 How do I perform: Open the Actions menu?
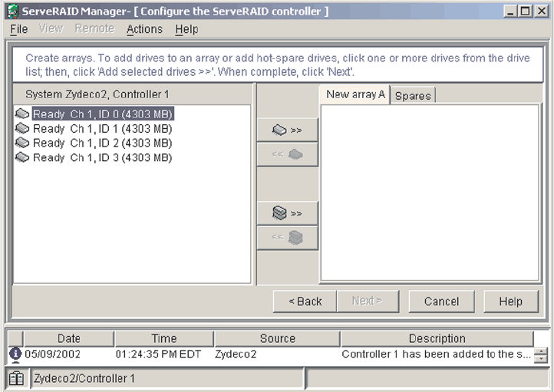(144, 29)
